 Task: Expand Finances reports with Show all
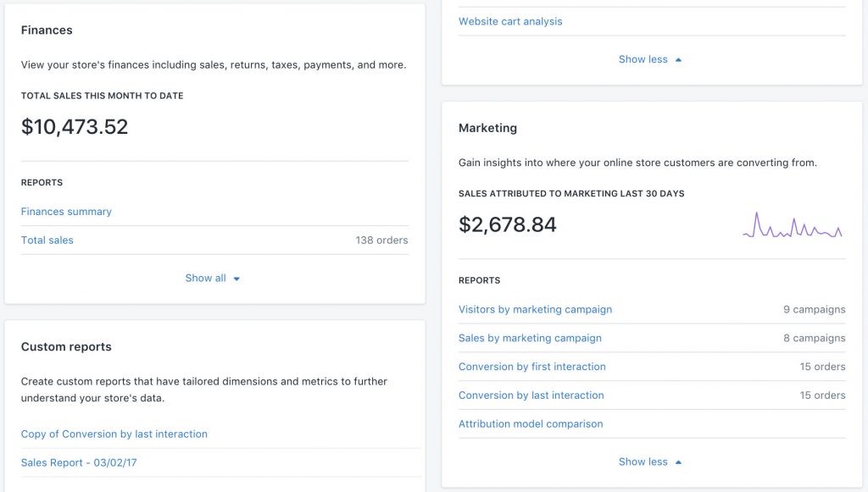pos(206,278)
